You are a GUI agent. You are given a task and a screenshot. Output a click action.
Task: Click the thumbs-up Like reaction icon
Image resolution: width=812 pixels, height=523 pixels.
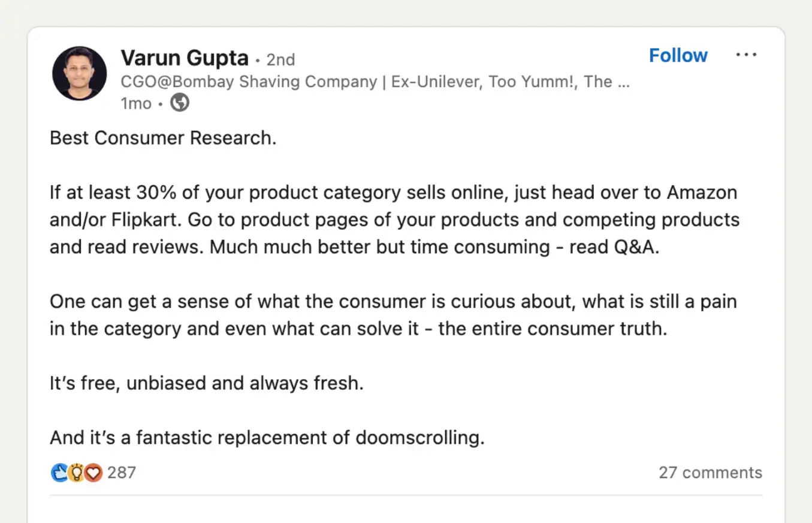tap(59, 473)
